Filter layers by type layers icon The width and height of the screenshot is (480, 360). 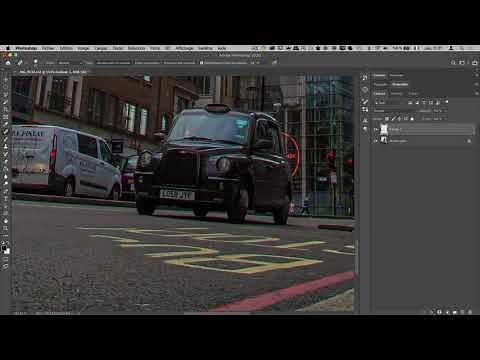coord(424,102)
